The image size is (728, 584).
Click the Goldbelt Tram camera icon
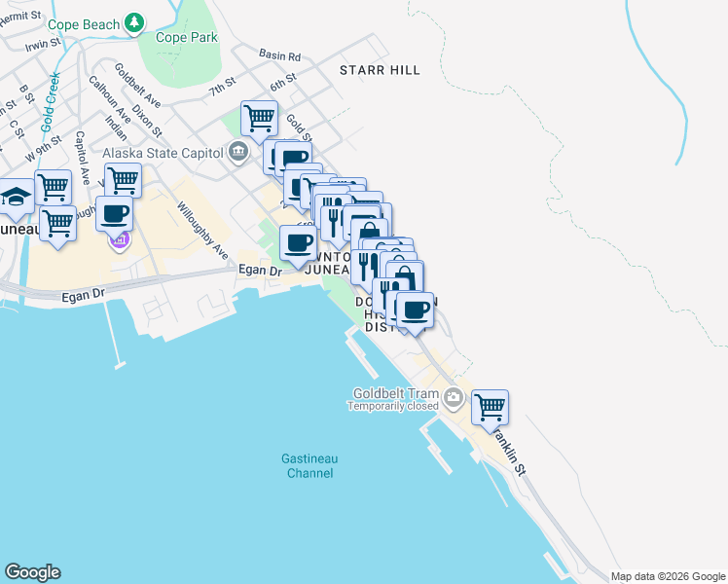(x=453, y=398)
